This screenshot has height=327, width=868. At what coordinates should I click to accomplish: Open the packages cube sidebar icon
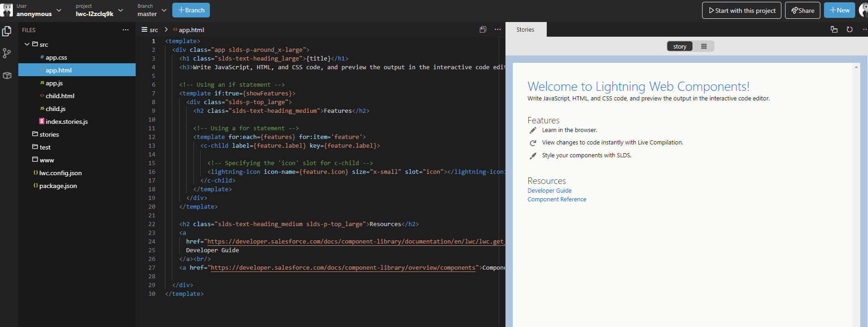[x=7, y=75]
